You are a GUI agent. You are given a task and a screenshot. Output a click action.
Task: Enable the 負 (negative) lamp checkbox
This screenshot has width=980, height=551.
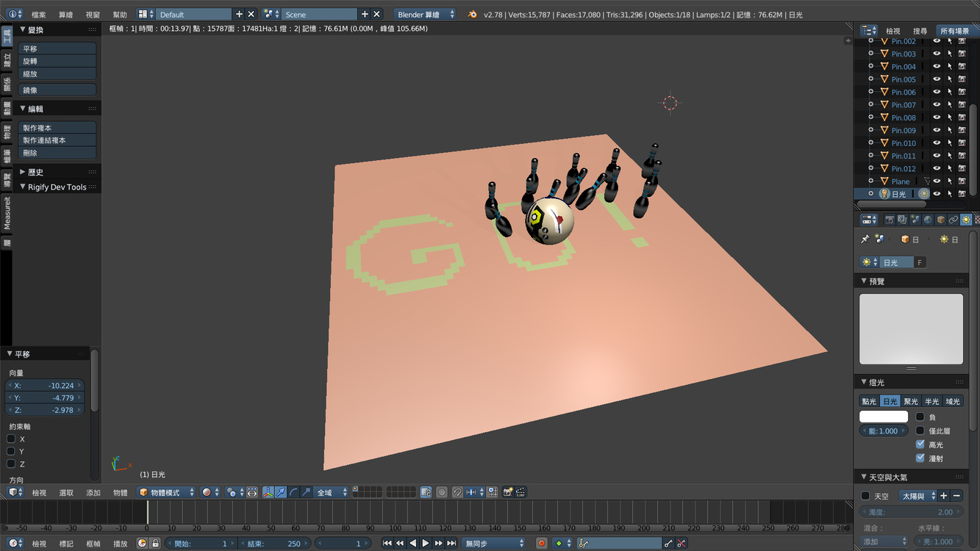[x=920, y=417]
